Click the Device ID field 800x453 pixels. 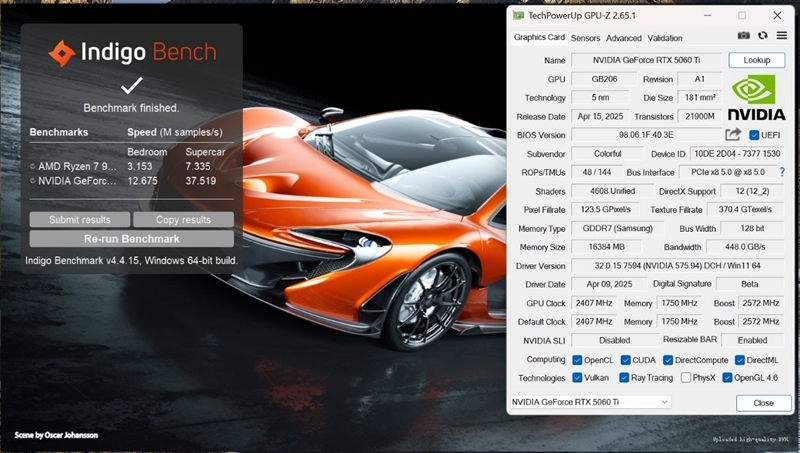737,154
